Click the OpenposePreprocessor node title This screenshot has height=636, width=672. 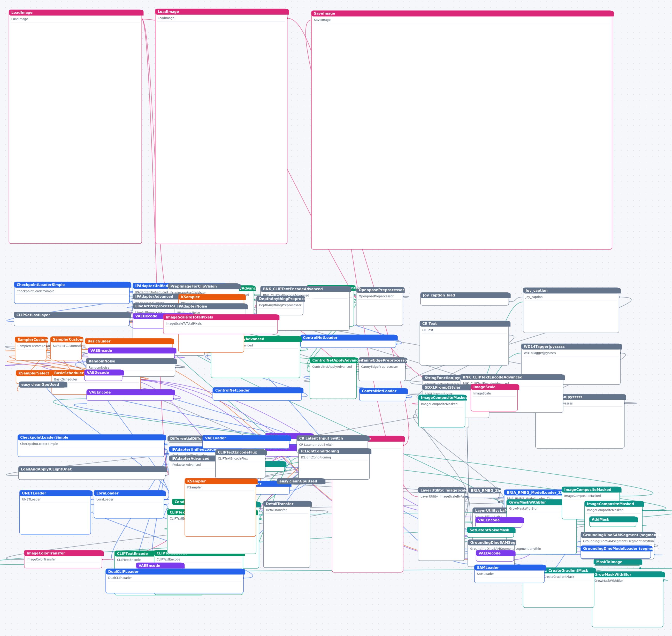tap(380, 290)
